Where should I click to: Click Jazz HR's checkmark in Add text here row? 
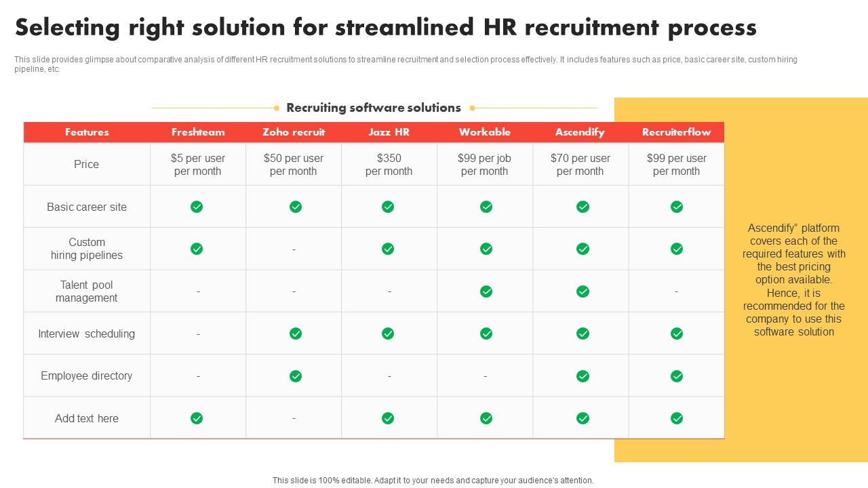coord(388,418)
